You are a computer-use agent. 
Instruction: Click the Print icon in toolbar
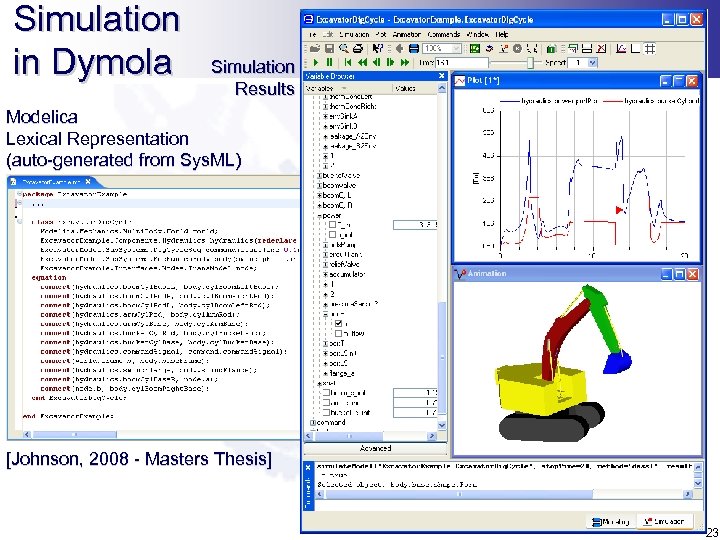(358, 48)
